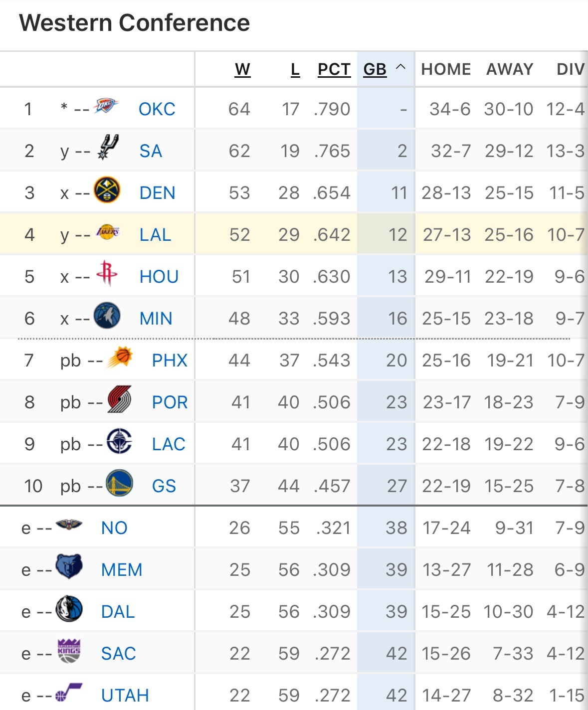This screenshot has height=710, width=588.
Task: Click the Sacramento Kings logo
Action: pos(69,651)
